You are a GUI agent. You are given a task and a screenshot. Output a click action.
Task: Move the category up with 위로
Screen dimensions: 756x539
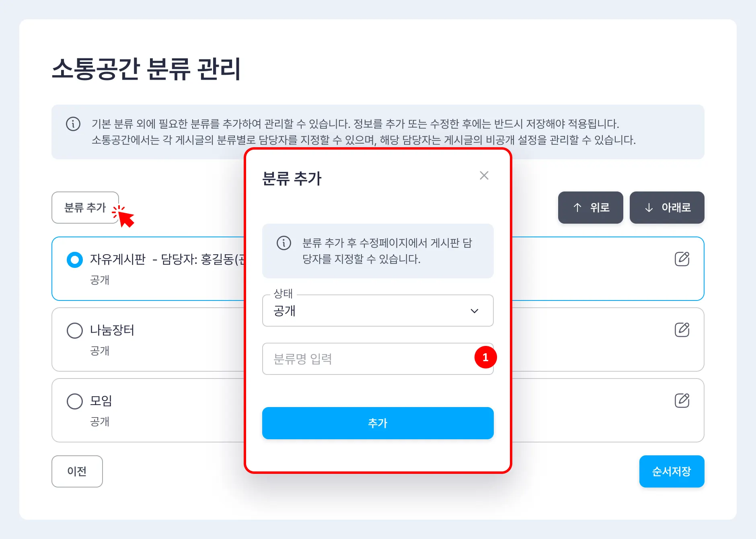tap(590, 208)
